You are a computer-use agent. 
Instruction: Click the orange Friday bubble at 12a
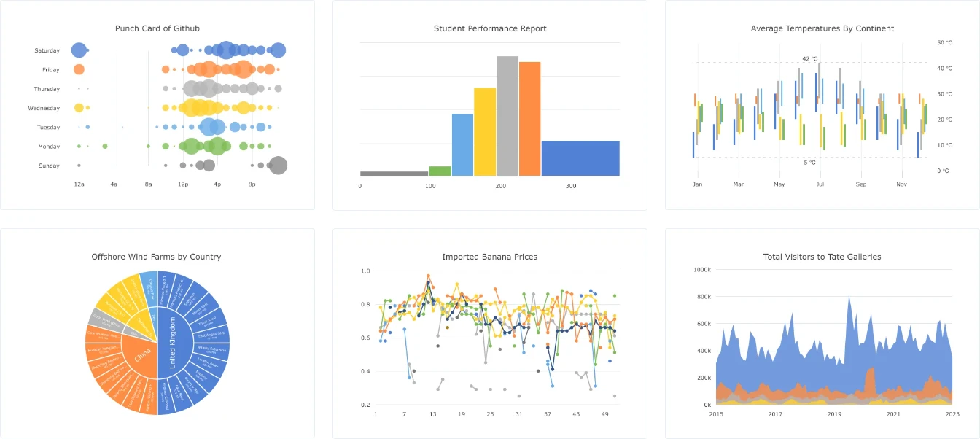[79, 69]
